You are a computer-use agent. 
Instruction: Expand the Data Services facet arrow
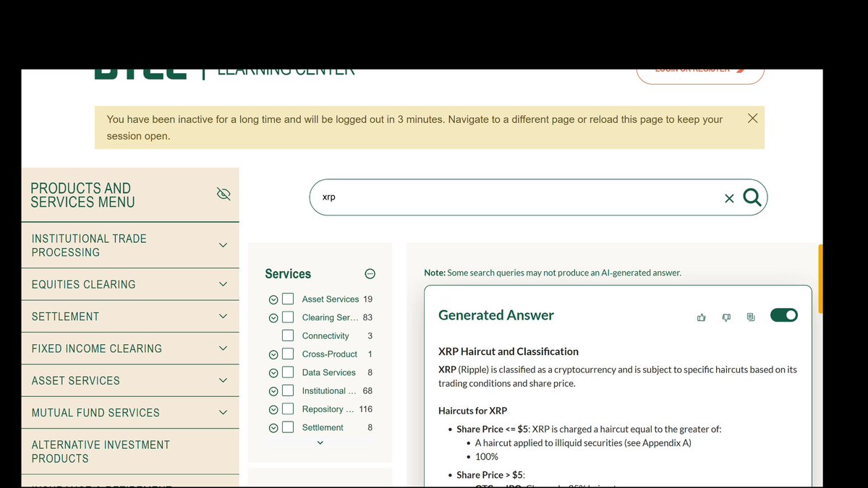tap(273, 373)
